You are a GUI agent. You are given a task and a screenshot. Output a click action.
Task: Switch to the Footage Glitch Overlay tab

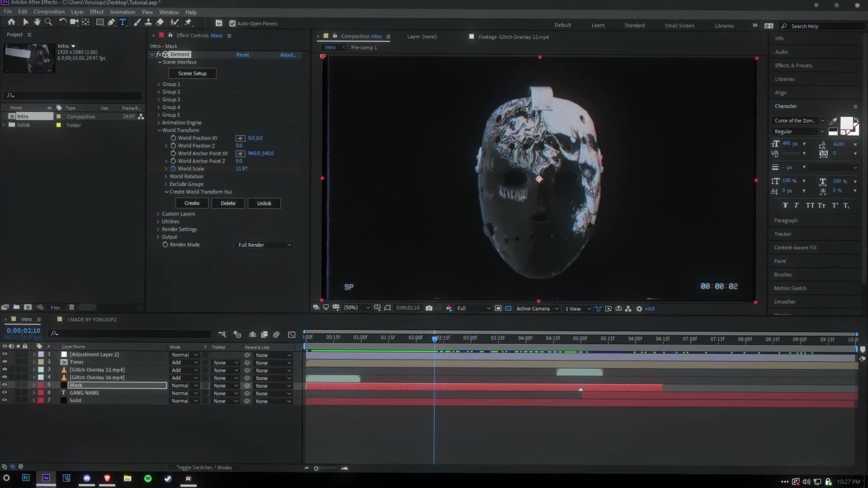[513, 37]
